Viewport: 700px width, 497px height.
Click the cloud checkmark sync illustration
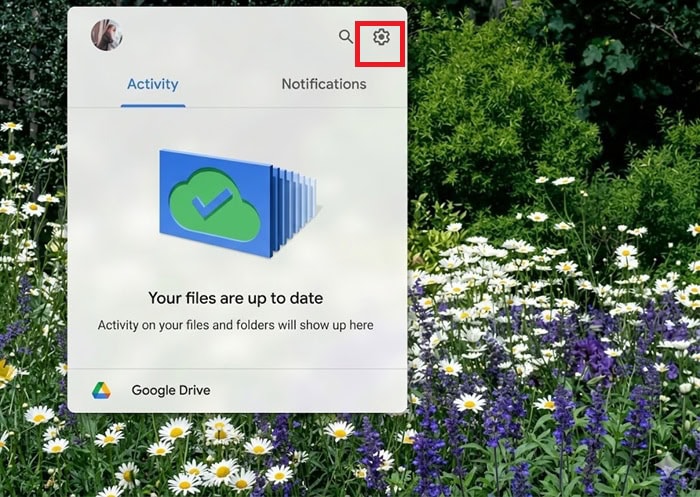pos(239,204)
